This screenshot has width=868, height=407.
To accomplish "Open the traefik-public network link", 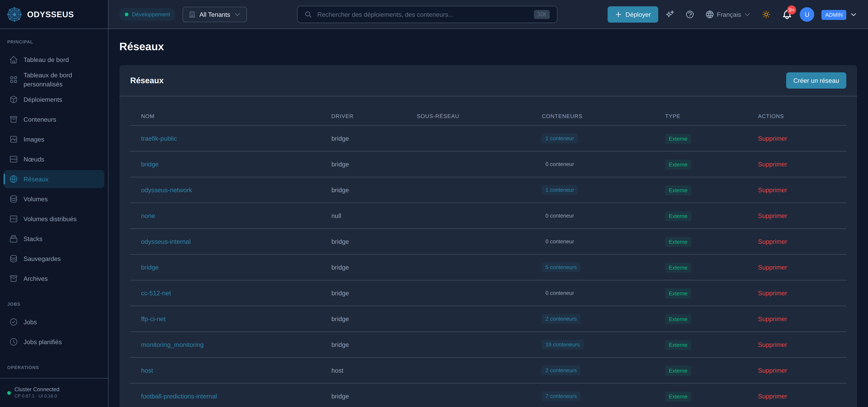I will (x=159, y=138).
